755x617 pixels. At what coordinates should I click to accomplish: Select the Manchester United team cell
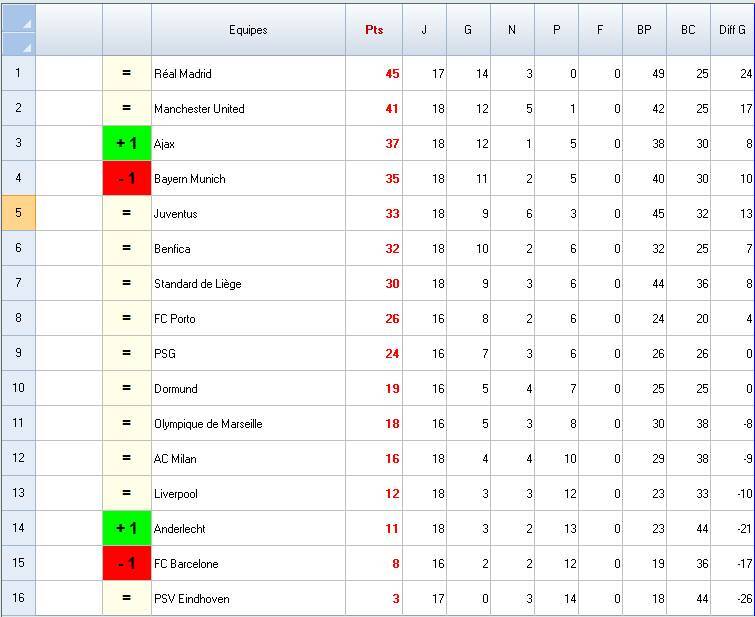point(199,108)
